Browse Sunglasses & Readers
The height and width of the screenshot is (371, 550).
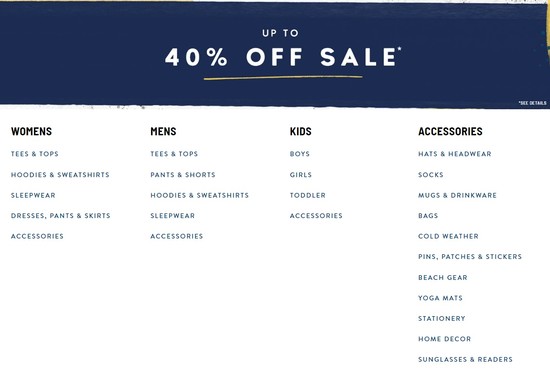pos(465,359)
